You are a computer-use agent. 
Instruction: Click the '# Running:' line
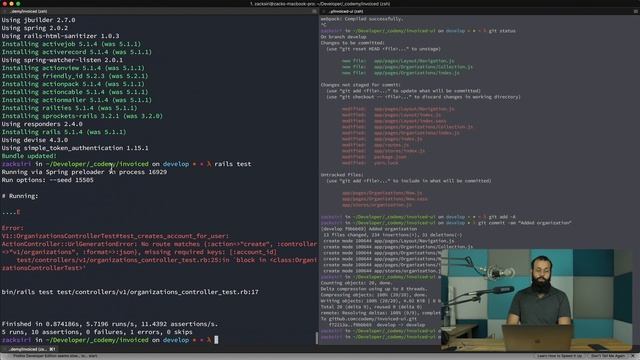20,196
